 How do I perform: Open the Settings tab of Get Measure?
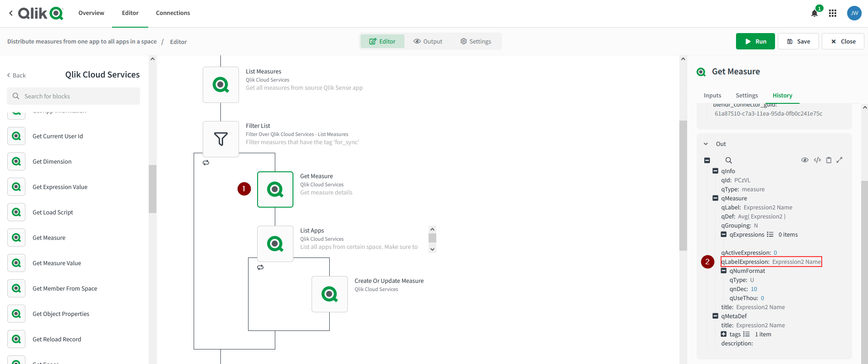point(746,95)
